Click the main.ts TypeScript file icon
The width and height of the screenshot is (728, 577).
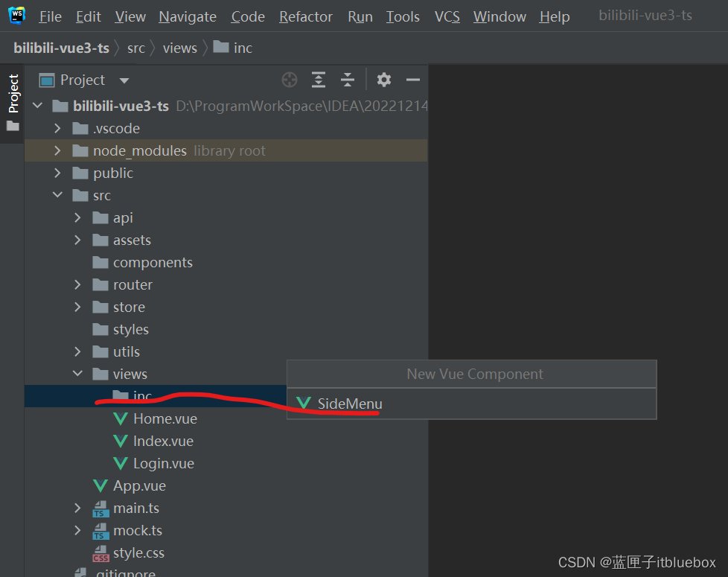click(x=100, y=509)
